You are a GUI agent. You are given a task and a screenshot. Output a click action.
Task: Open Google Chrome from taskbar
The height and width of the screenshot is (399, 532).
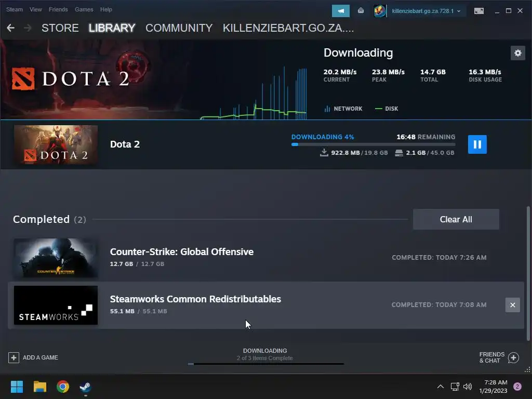63,387
